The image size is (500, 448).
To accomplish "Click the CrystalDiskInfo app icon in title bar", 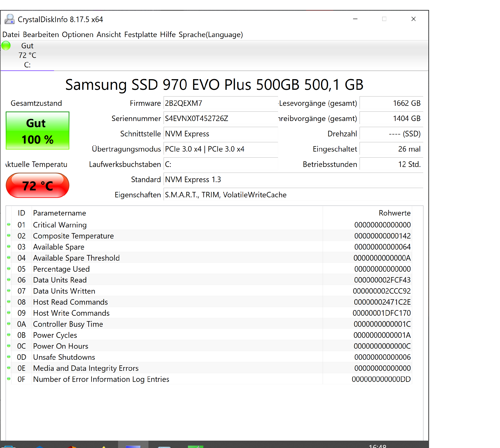I will pos(9,19).
